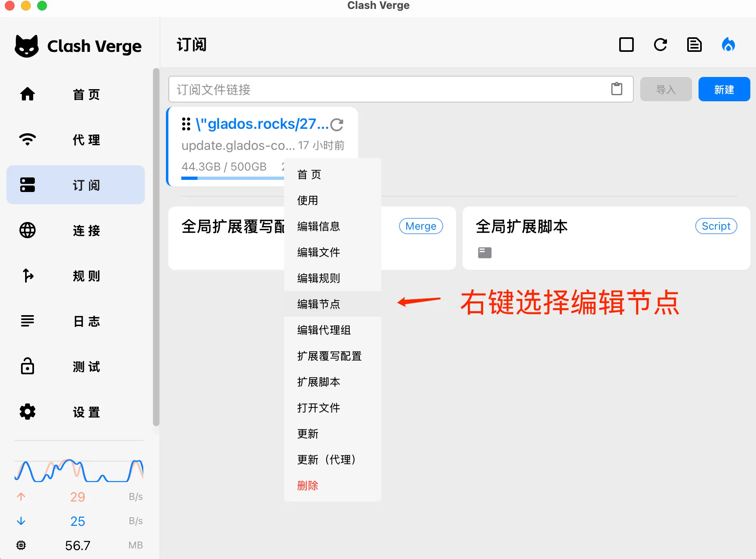This screenshot has width=756, height=559.
Task: Select the 测试 lock icon in sidebar
Action: coord(27,367)
